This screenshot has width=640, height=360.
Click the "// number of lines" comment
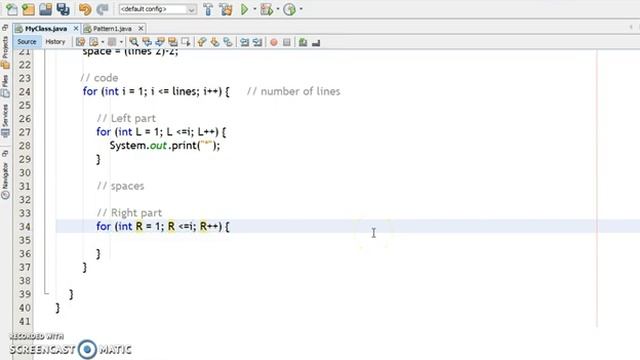pyautogui.click(x=293, y=91)
